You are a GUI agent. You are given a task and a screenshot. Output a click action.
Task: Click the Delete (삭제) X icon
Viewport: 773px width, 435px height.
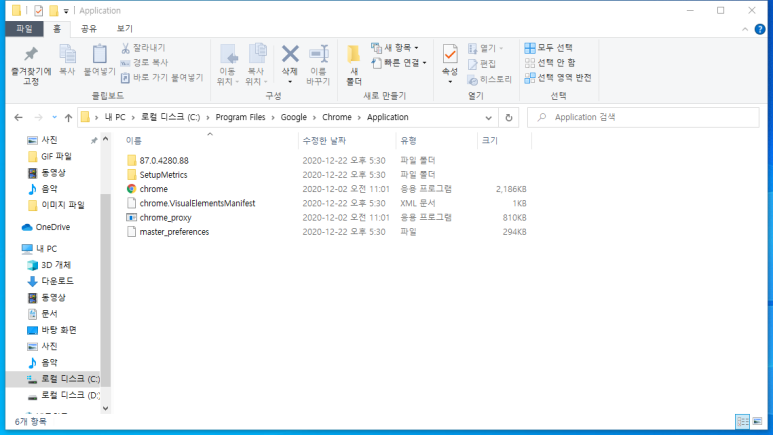click(x=290, y=54)
